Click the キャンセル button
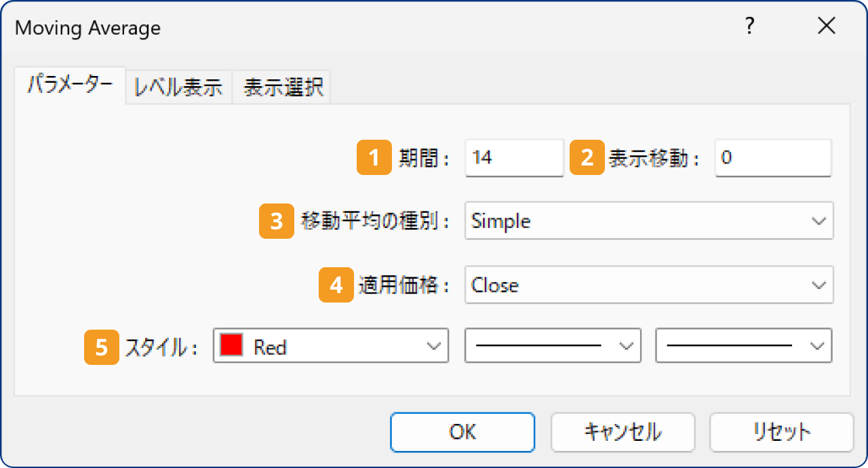Viewport: 868px width, 468px height. [623, 432]
